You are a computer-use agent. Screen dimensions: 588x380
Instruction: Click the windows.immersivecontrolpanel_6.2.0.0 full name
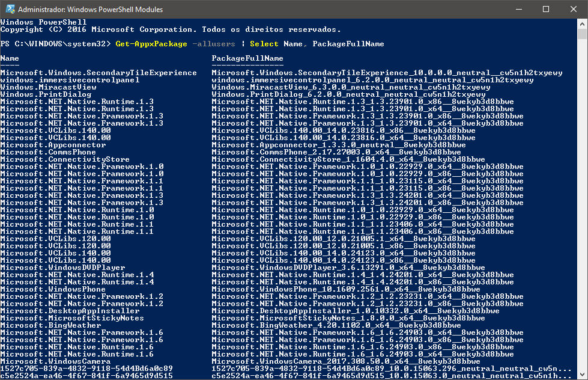click(x=373, y=80)
